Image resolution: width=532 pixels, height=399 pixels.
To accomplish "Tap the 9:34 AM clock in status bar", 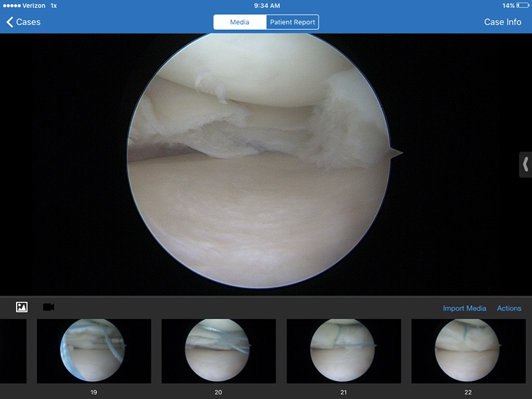I will click(x=267, y=5).
